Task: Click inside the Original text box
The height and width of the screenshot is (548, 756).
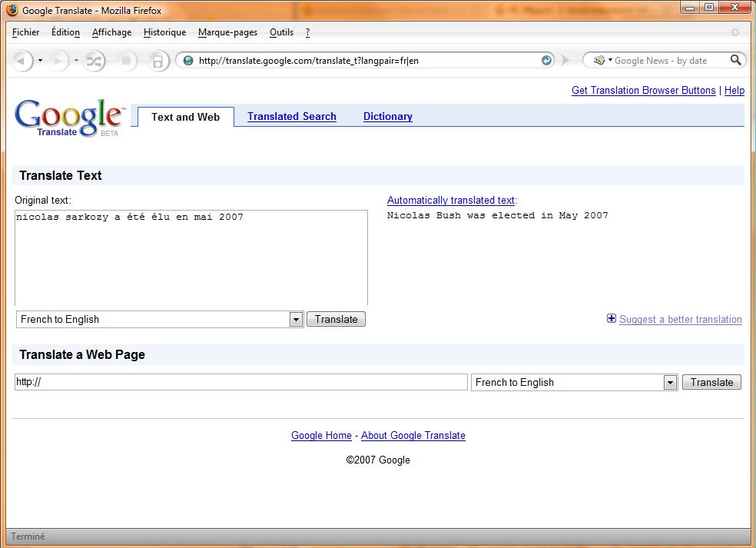Action: pos(191,258)
